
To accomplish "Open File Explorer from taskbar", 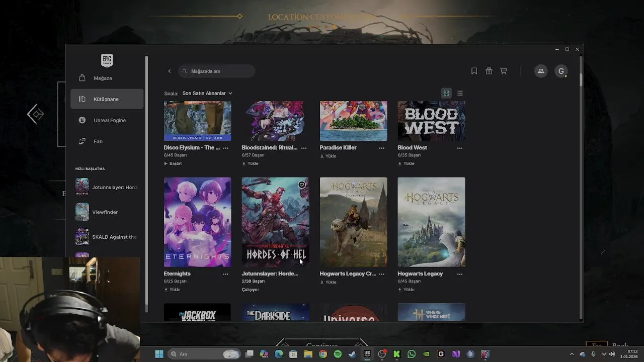I will click(x=308, y=354).
